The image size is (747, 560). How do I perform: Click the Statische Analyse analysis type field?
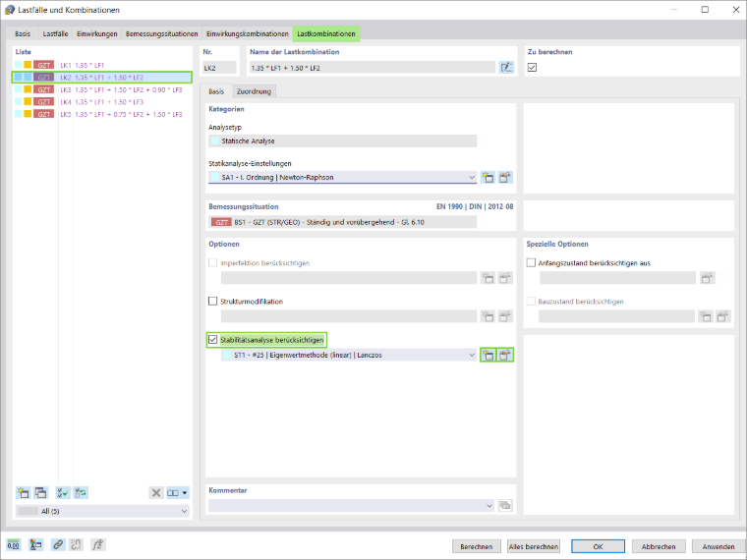(342, 140)
